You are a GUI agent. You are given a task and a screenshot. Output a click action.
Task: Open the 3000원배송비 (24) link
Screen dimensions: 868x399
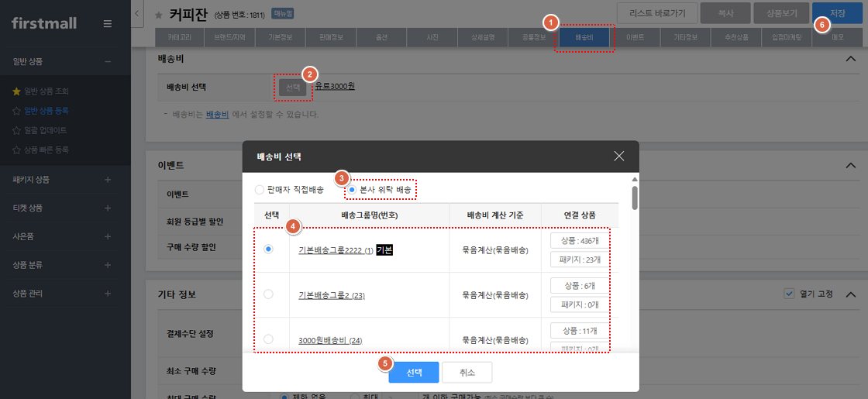pos(330,340)
